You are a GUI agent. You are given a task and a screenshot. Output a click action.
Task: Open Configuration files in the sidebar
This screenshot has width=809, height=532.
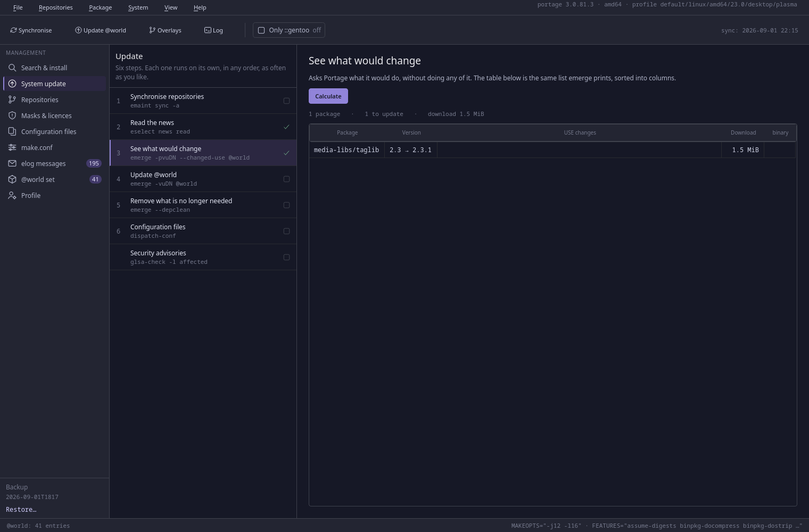tap(54, 131)
